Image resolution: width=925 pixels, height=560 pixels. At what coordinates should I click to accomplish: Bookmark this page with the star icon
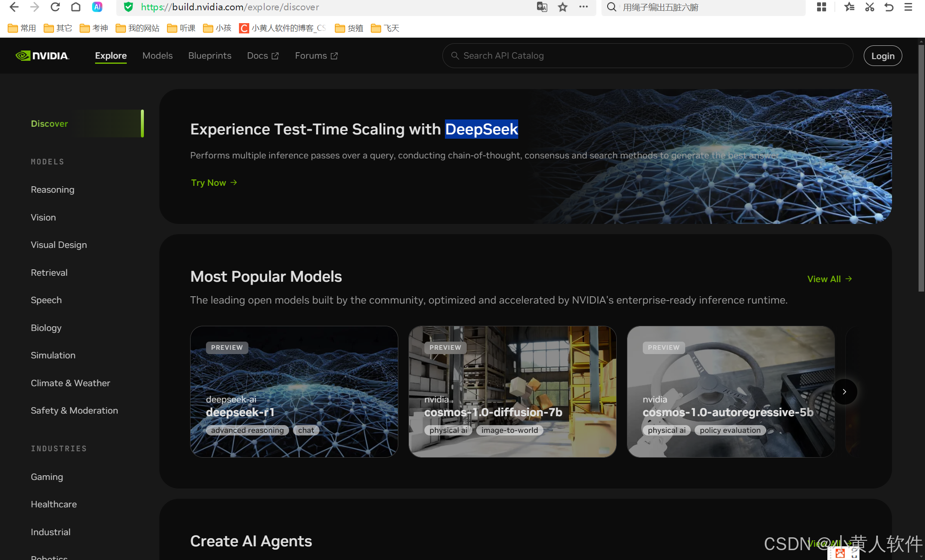(x=563, y=7)
